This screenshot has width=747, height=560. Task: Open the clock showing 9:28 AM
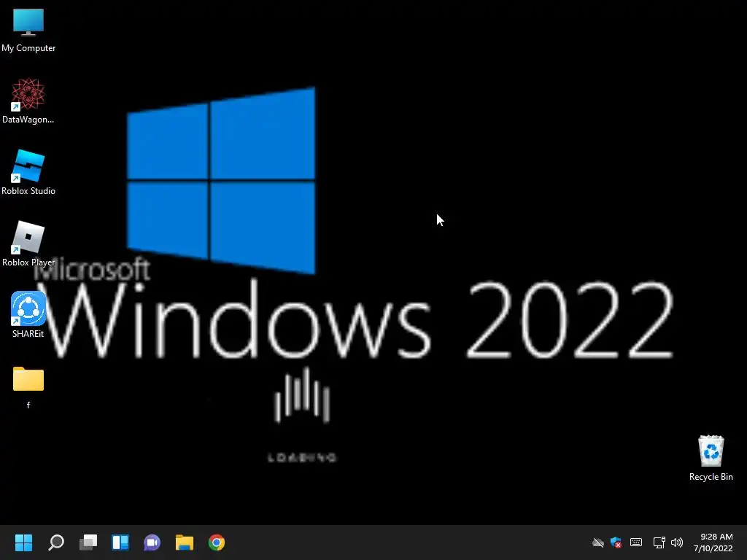click(716, 537)
